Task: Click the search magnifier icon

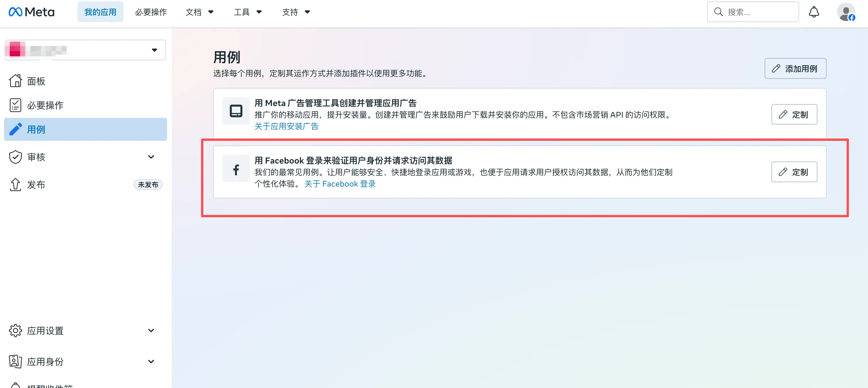Action: pyautogui.click(x=718, y=12)
